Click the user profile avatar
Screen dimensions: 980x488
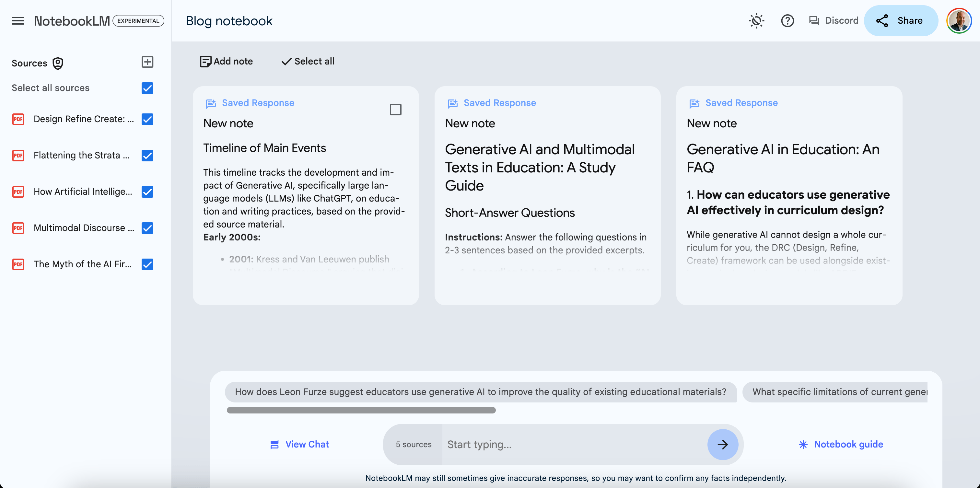(x=958, y=21)
